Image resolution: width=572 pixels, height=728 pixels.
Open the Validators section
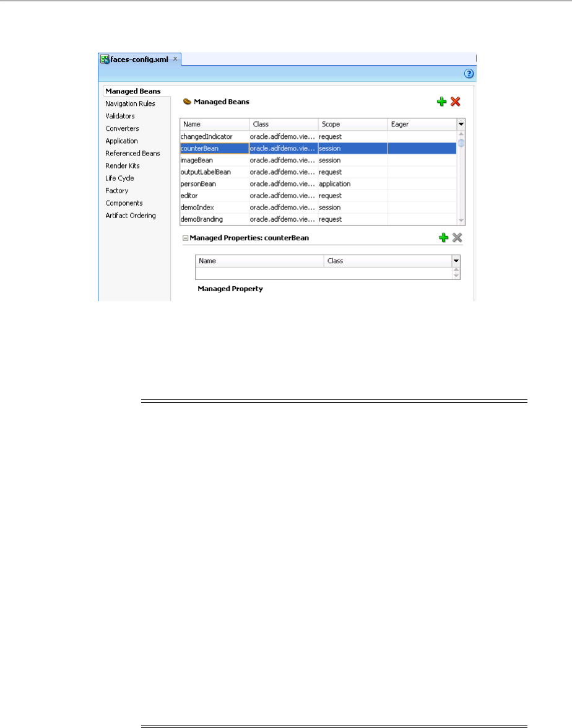120,116
